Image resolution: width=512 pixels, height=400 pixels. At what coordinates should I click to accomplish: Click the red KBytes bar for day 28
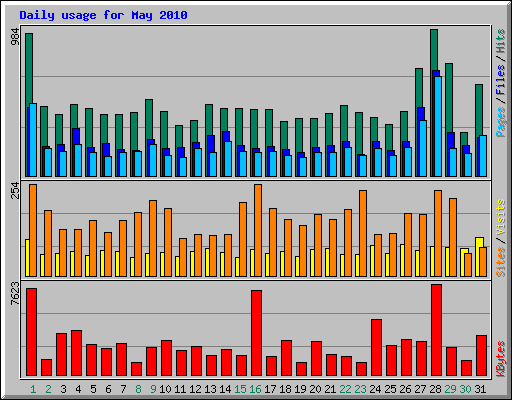click(436, 330)
